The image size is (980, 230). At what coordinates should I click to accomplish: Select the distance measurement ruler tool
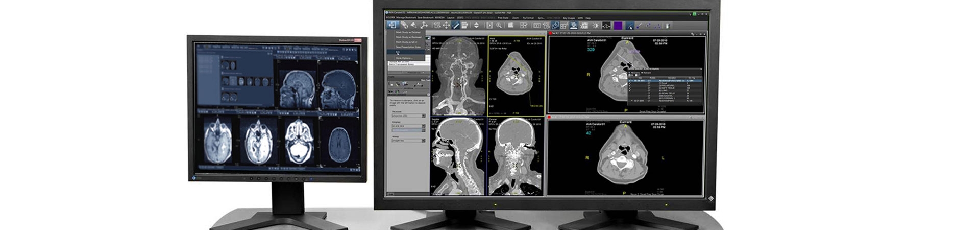tap(456, 25)
